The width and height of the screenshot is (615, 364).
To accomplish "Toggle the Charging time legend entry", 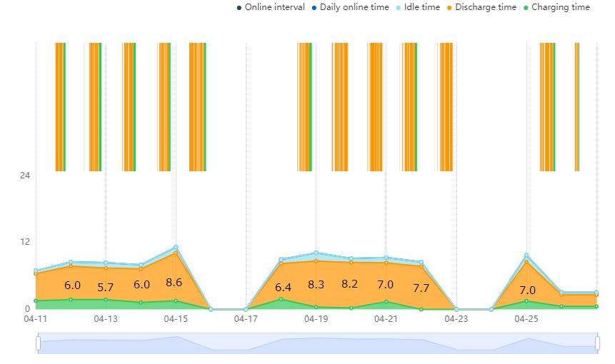I will [556, 7].
